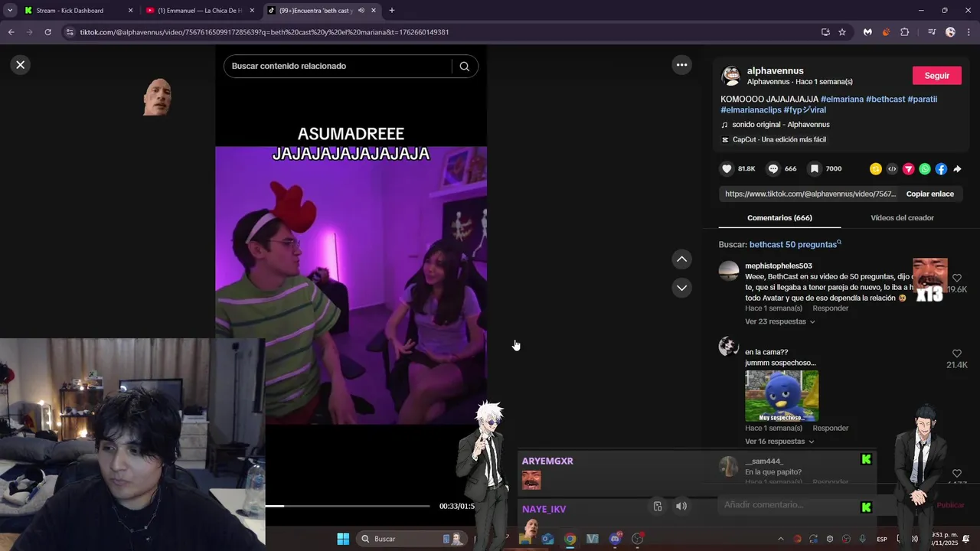Viewport: 980px width, 551px height.
Task: Open a new browser tab
Action: tap(391, 11)
